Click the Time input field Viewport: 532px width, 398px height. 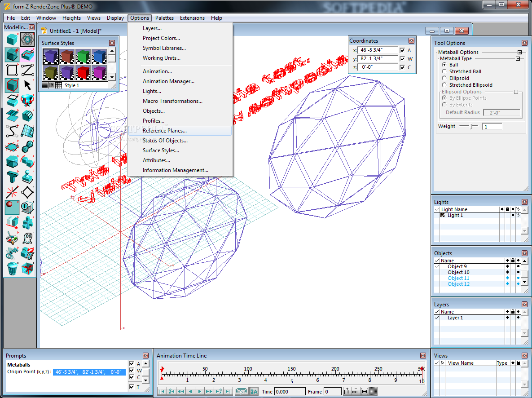pyautogui.click(x=290, y=392)
